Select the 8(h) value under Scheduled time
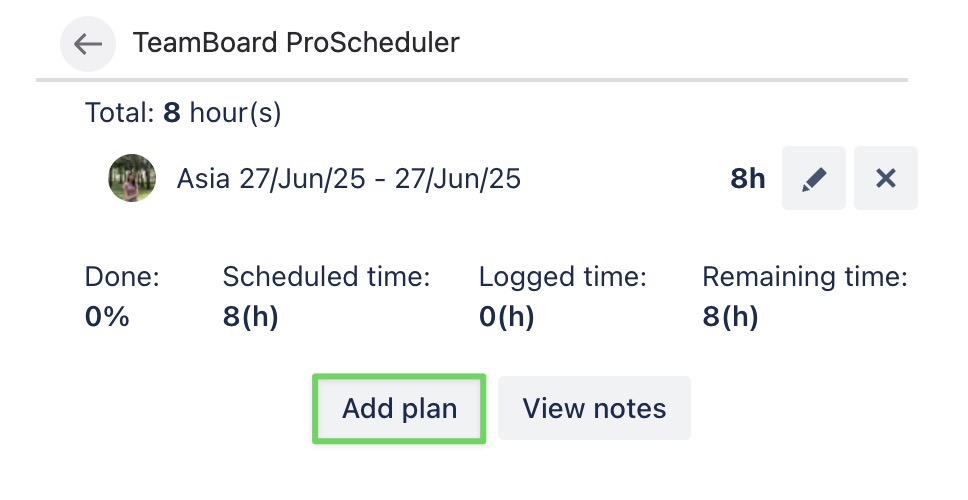Image resolution: width=968 pixels, height=500 pixels. tap(250, 317)
